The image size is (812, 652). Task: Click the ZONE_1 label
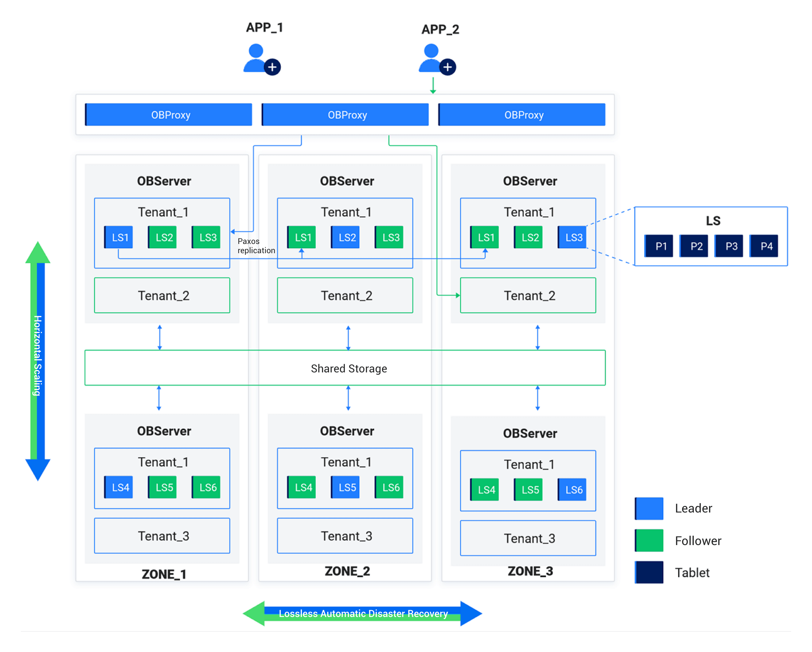coord(164,574)
